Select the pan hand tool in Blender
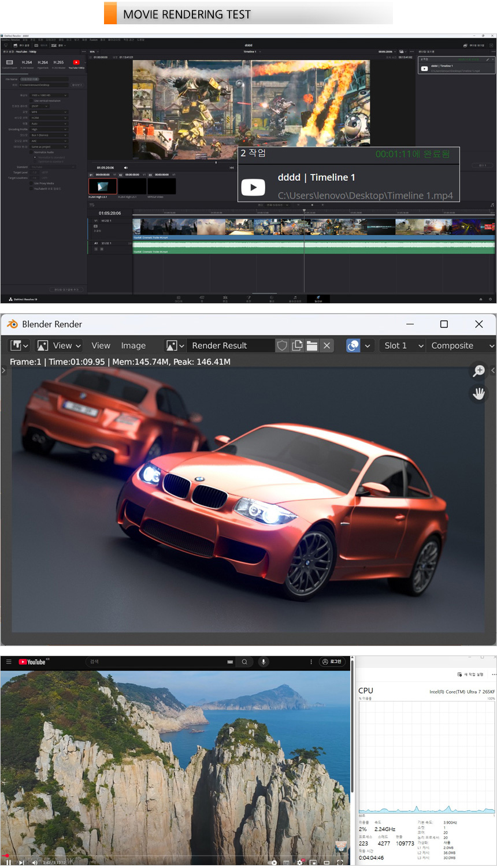Viewport: 497px width, 868px height. [x=479, y=394]
